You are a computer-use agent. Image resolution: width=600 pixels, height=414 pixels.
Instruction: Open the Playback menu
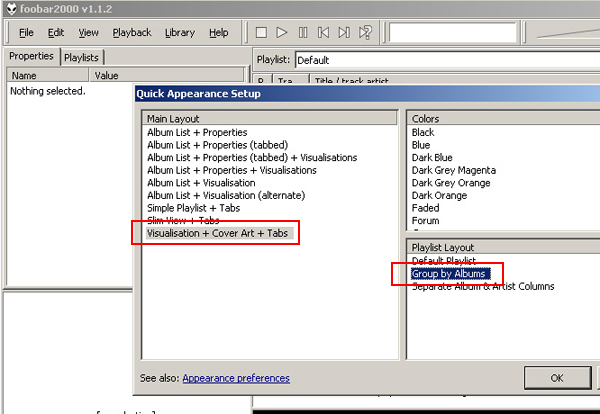tap(132, 33)
